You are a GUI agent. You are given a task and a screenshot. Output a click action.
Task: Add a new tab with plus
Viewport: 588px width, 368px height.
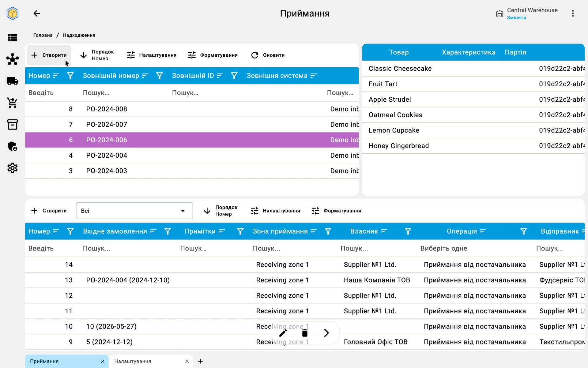pyautogui.click(x=200, y=361)
